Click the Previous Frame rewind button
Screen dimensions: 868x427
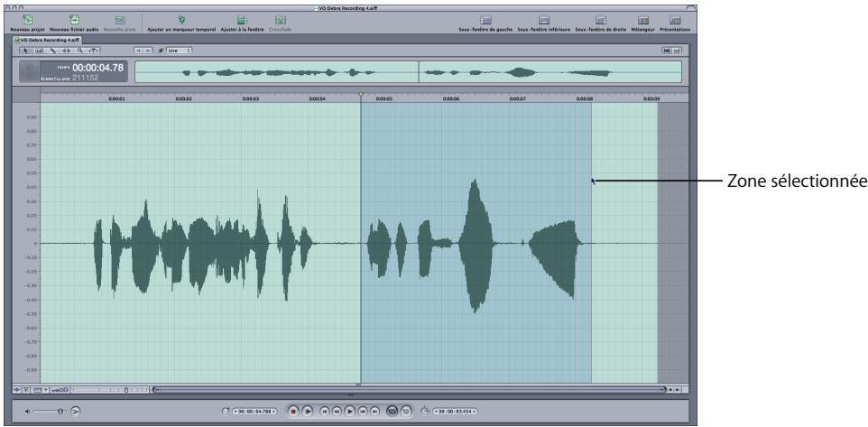[337, 411]
